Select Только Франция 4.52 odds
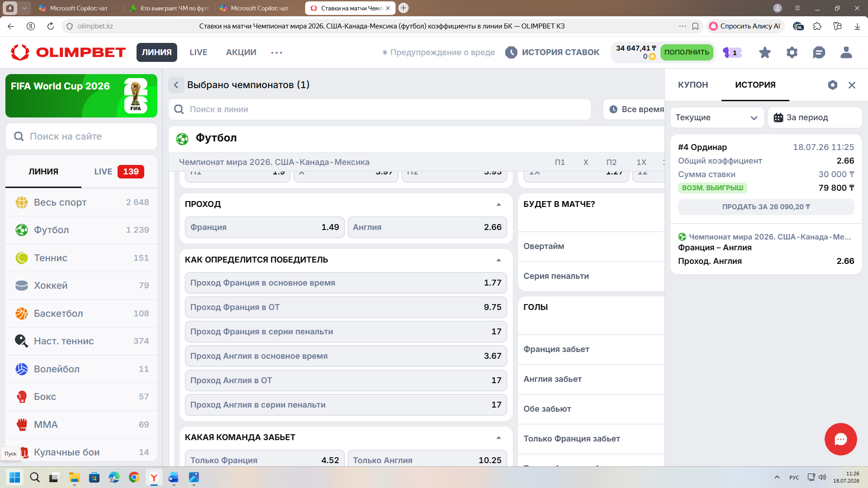Viewport: 868px width, 488px height. (264, 459)
